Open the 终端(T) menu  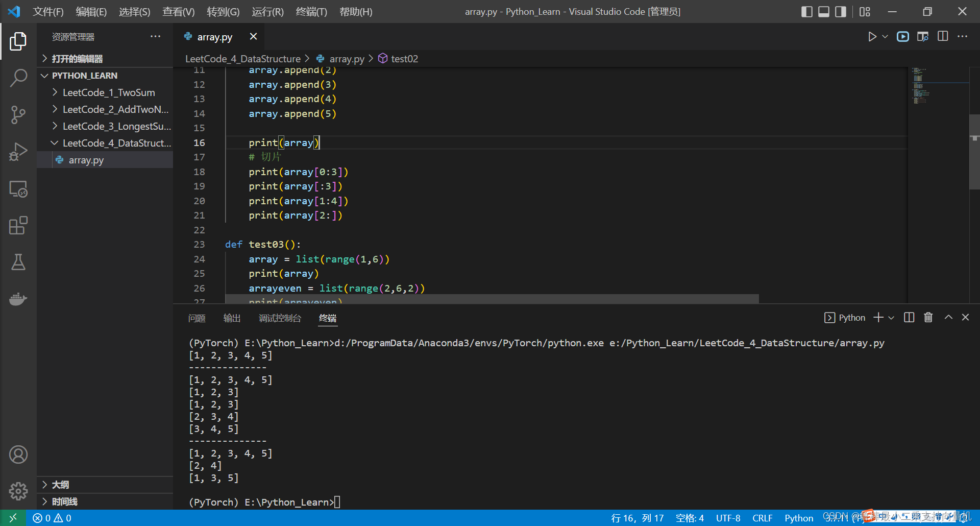tap(311, 12)
